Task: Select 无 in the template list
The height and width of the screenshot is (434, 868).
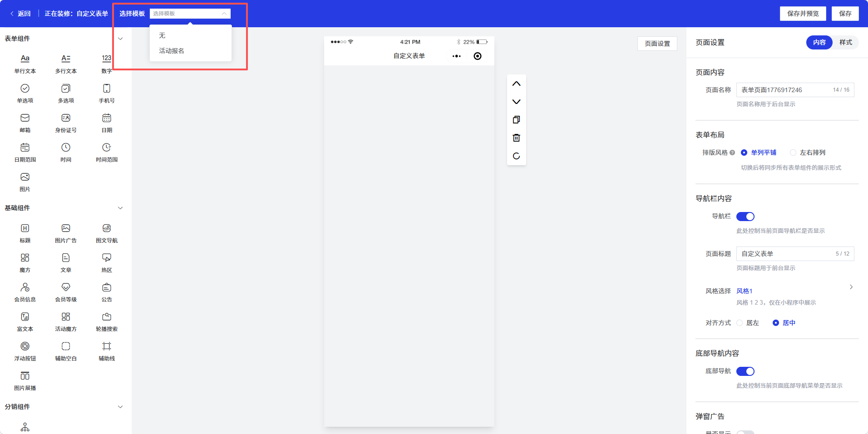Action: point(191,35)
